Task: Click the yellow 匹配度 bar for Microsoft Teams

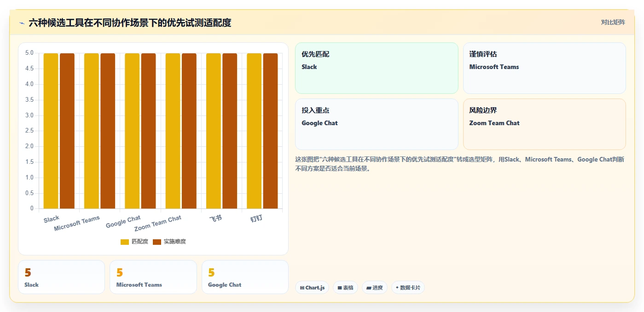Action: point(92,131)
